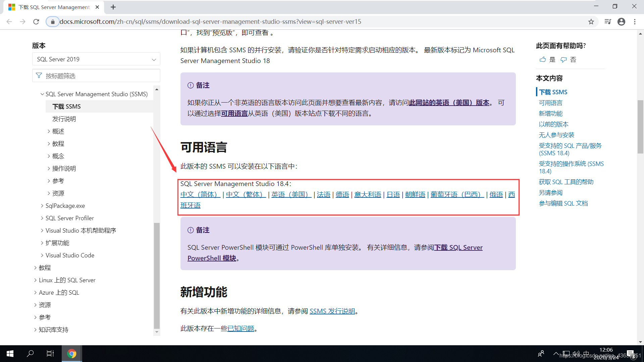Image resolution: width=644 pixels, height=362 pixels.
Task: Click the address bar URL
Action: [x=210, y=22]
